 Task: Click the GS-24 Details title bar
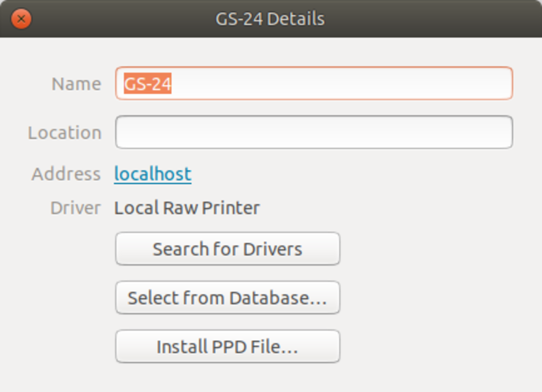(x=270, y=19)
